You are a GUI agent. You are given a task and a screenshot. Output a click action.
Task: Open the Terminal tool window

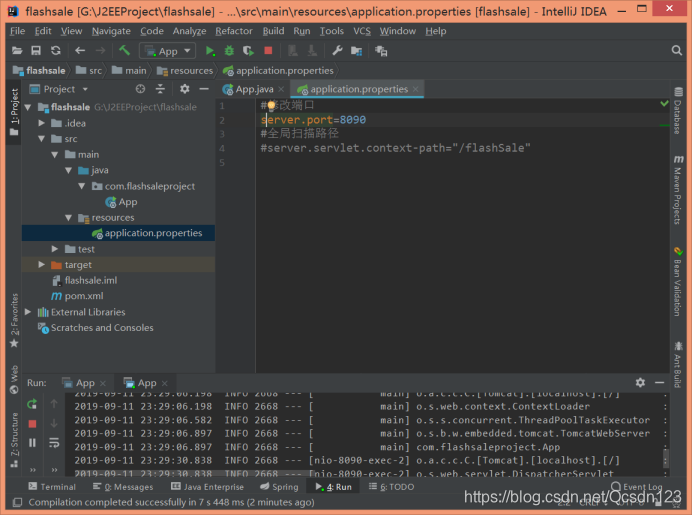52,487
